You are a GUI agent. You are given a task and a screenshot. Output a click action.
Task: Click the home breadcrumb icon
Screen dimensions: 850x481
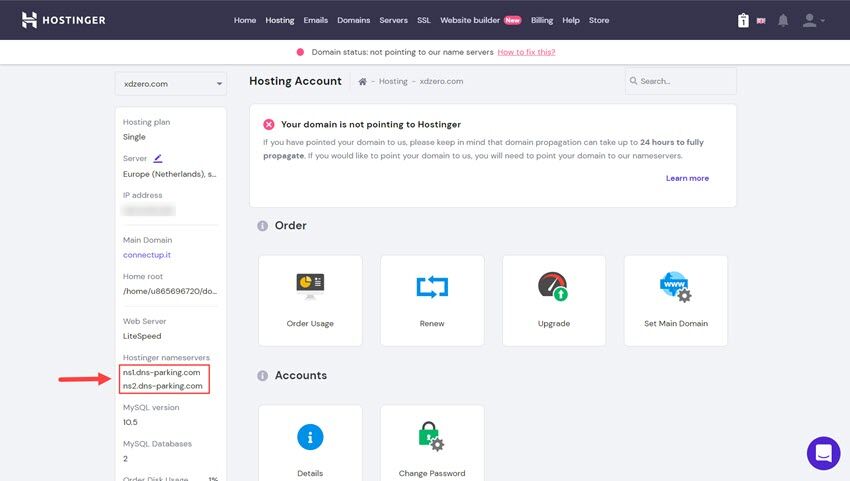pos(363,81)
